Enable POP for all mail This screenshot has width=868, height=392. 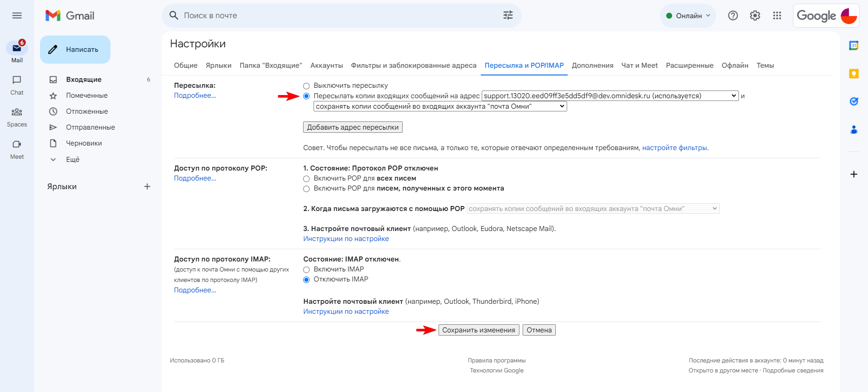(x=306, y=179)
